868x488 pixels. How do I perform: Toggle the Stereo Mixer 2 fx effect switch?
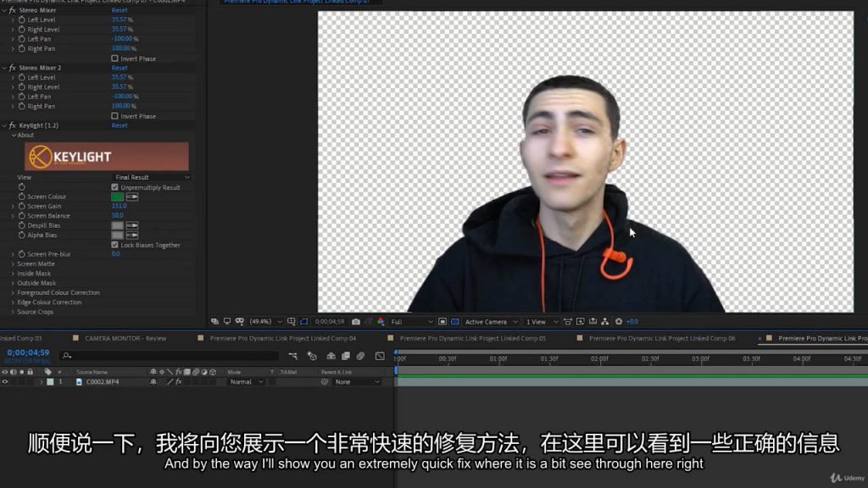coord(12,68)
